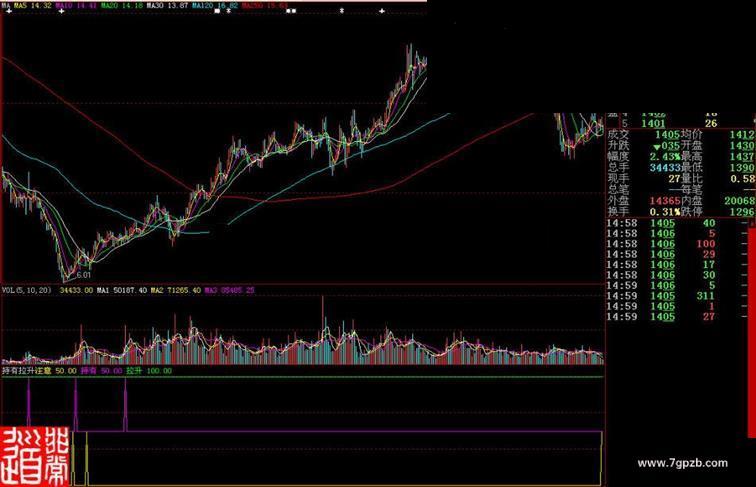Select the MA30 13.87 moving average label
This screenshot has height=487, width=756.
167,6
